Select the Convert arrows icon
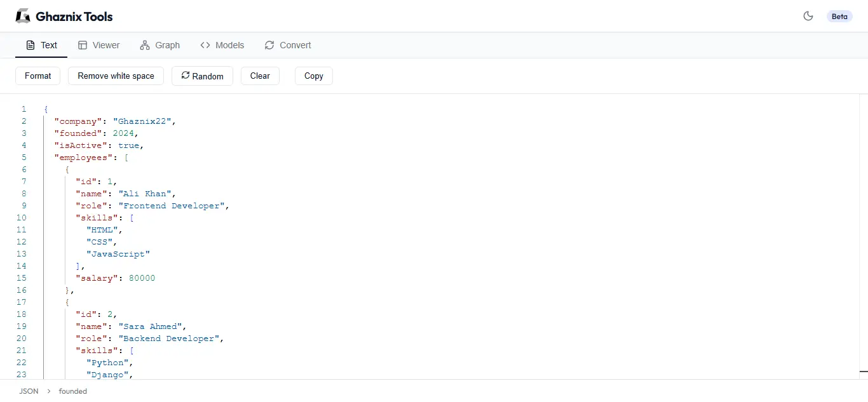Viewport: 868px width, 402px height. (269, 44)
